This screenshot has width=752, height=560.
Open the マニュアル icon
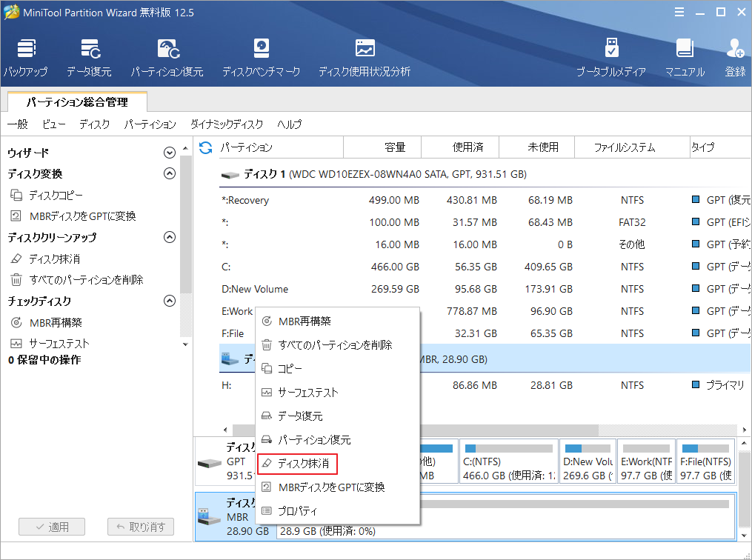tap(684, 56)
